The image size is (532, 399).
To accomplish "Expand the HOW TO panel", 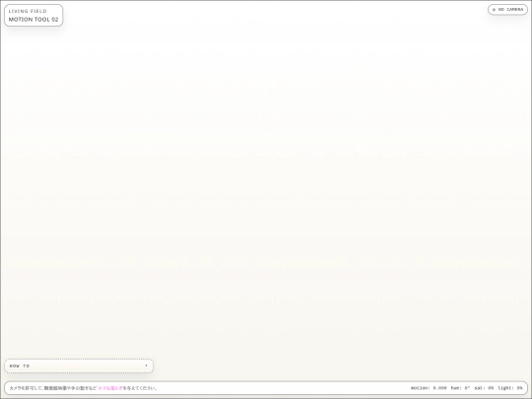I will pos(79,366).
